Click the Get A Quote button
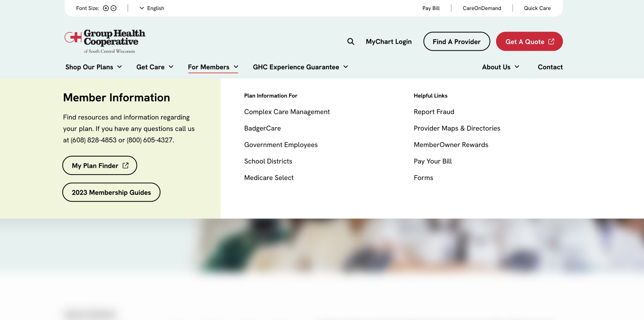Image resolution: width=644 pixels, height=320 pixels. (529, 42)
